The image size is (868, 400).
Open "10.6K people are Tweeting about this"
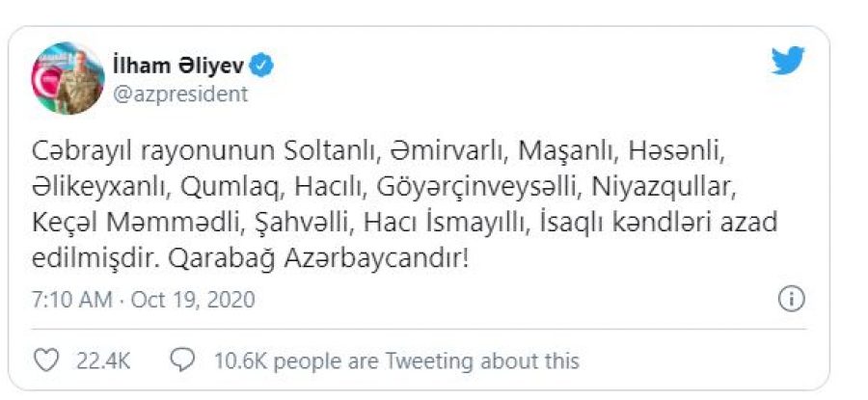(x=396, y=360)
